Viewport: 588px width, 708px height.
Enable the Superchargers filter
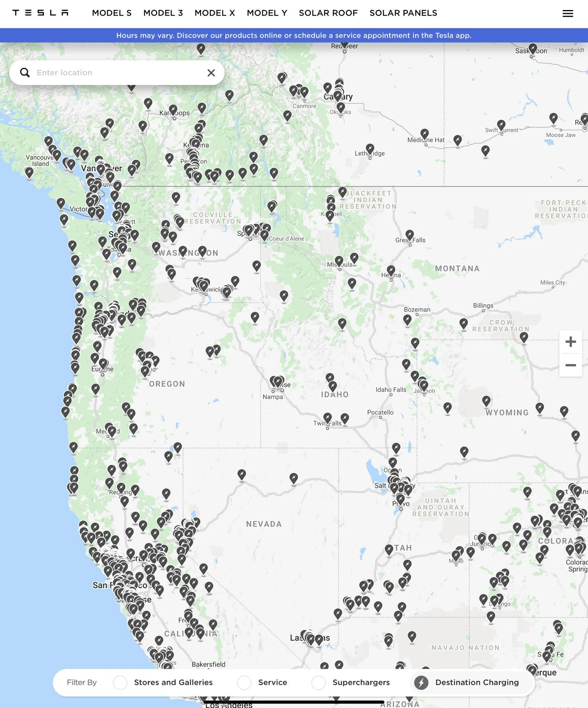(x=319, y=683)
